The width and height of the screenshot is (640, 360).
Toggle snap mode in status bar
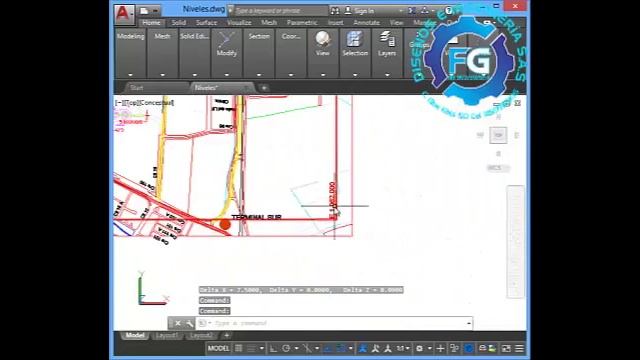pyautogui.click(x=251, y=348)
